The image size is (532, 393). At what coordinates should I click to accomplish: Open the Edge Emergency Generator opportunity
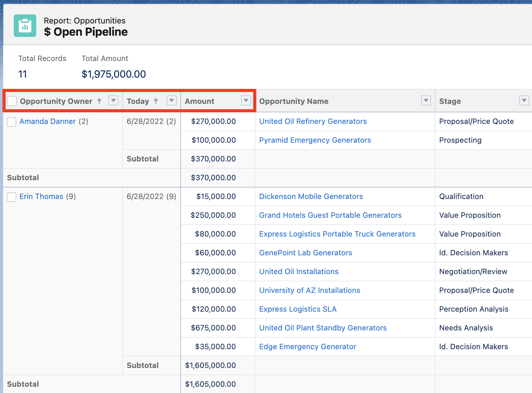pyautogui.click(x=307, y=347)
